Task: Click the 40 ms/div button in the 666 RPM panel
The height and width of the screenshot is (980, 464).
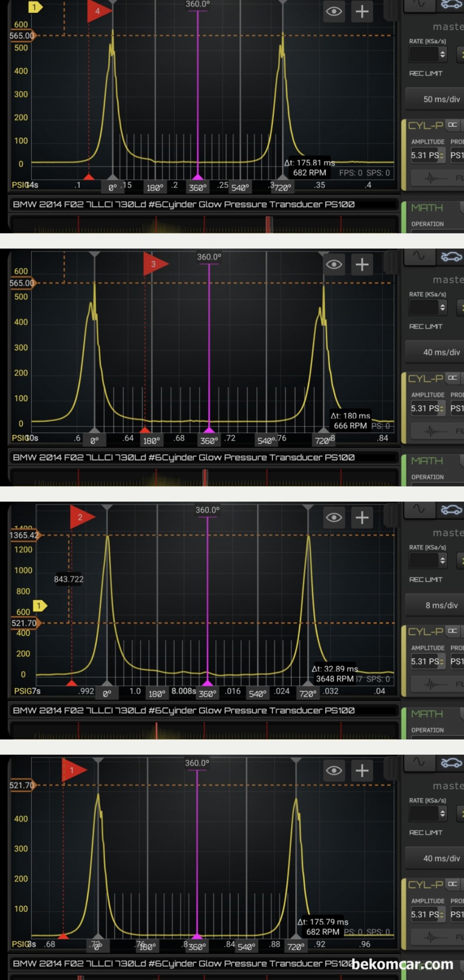Action: [x=435, y=352]
